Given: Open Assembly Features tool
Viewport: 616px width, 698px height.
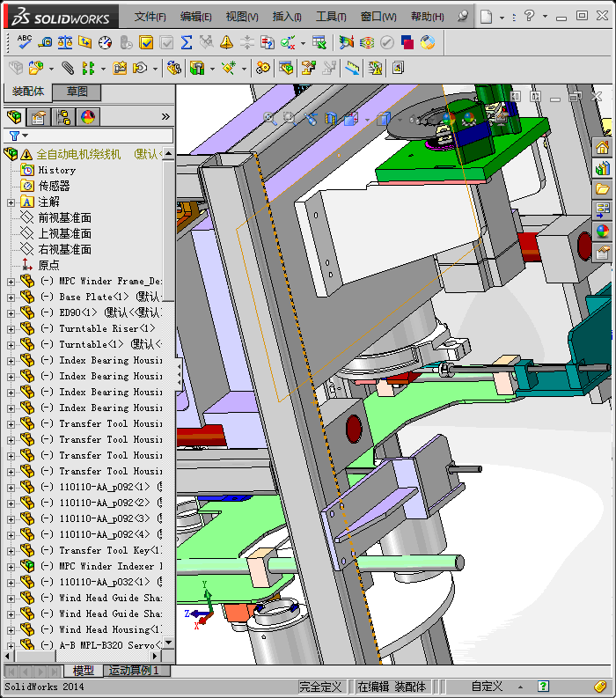Looking at the screenshot, I should (x=197, y=68).
